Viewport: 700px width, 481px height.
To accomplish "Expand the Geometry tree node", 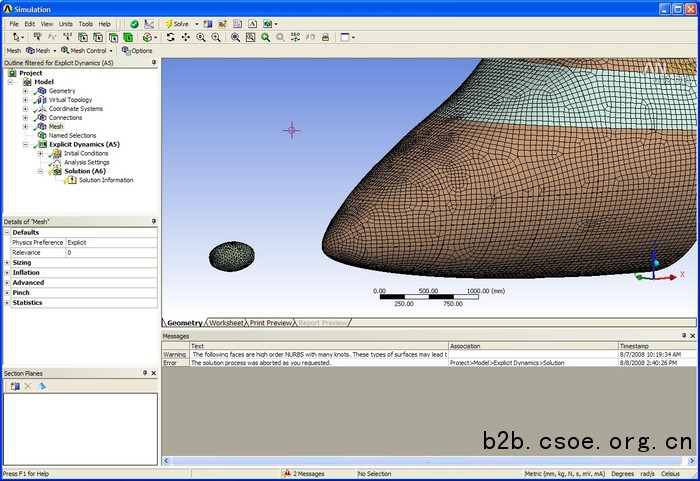I will pyautogui.click(x=25, y=91).
